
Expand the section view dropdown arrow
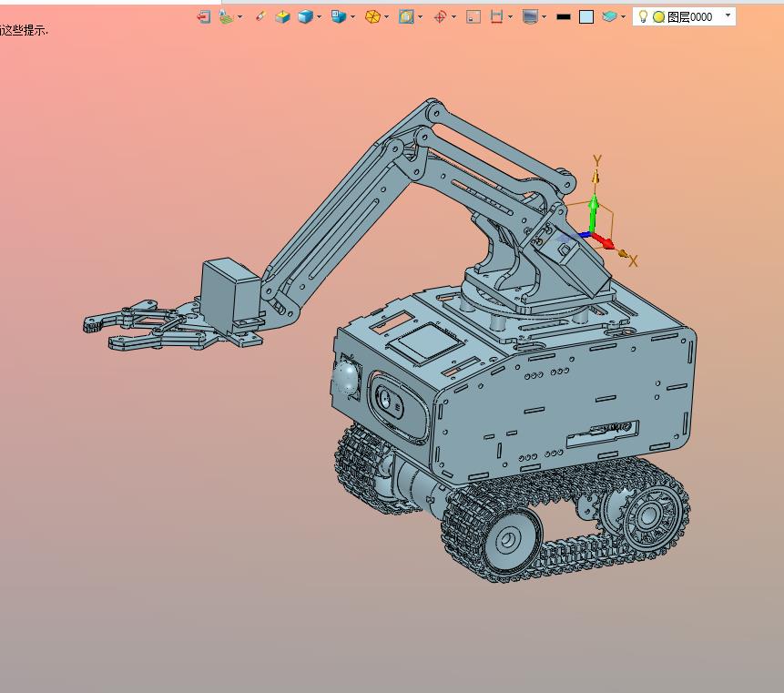420,17
